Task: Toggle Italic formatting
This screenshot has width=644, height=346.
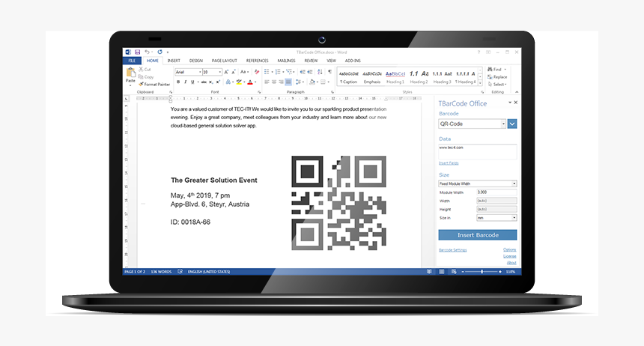Action: 185,82
